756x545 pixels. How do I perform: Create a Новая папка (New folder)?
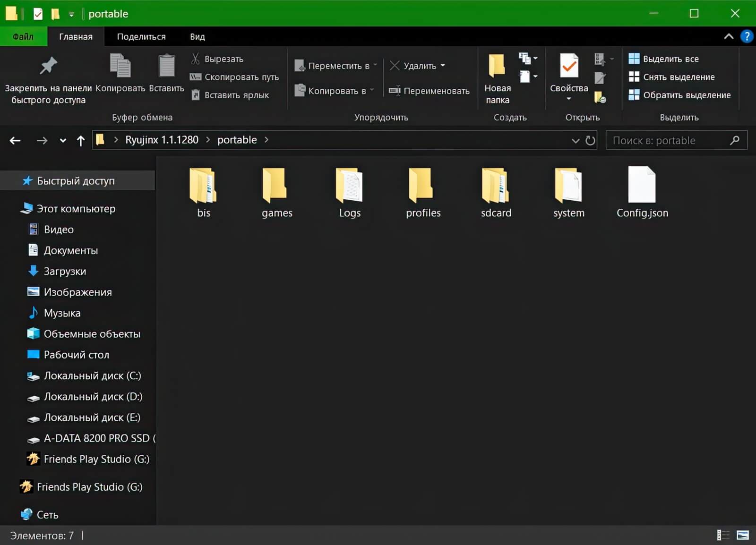click(498, 79)
